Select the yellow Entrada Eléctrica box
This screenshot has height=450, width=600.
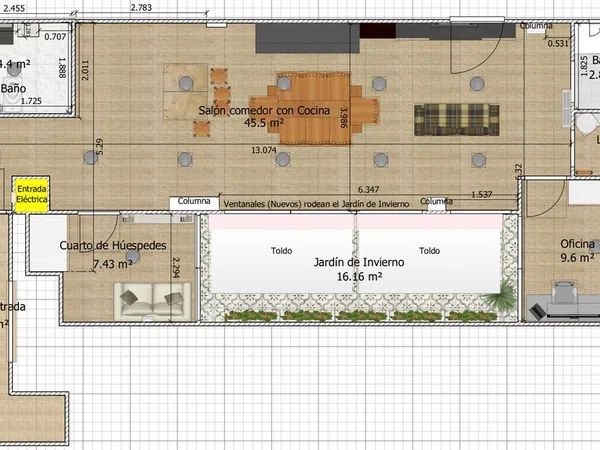32,194
